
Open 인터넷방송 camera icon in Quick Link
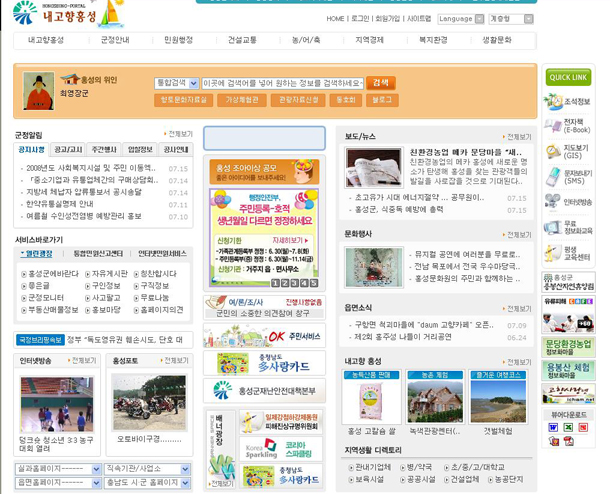click(553, 202)
